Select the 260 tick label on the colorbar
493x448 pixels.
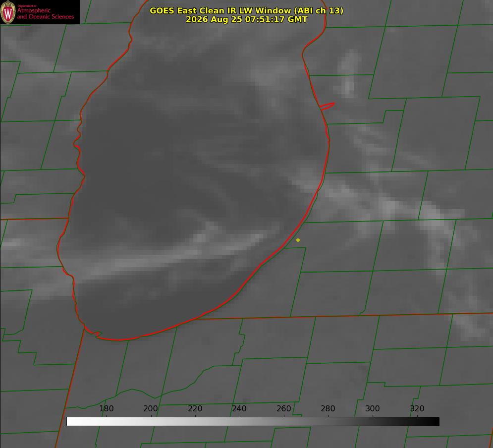coord(283,408)
